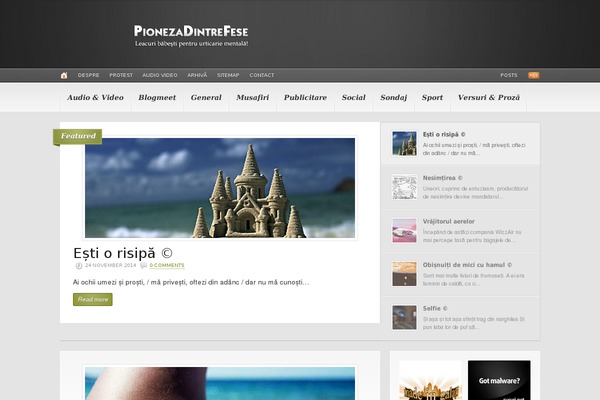
Task: Open the Contact page
Action: point(262,75)
